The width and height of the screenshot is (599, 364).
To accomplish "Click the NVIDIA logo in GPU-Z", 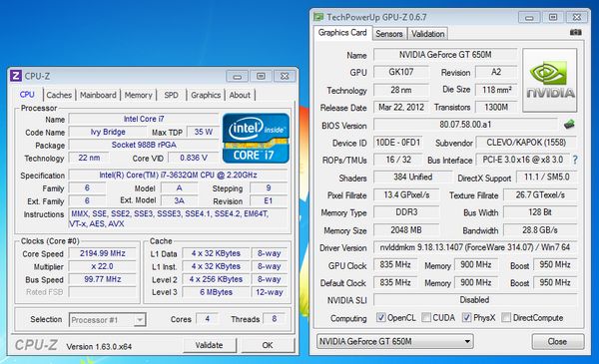I will click(550, 80).
